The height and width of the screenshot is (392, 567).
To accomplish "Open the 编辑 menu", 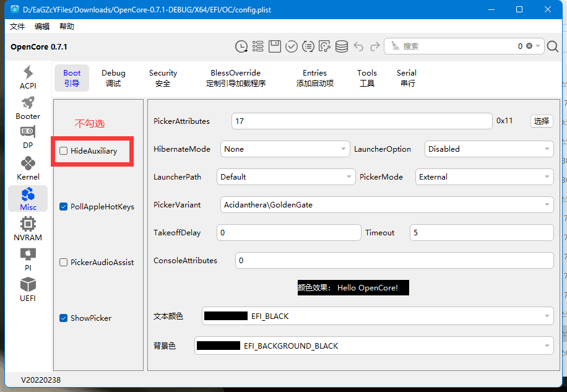I will point(42,27).
